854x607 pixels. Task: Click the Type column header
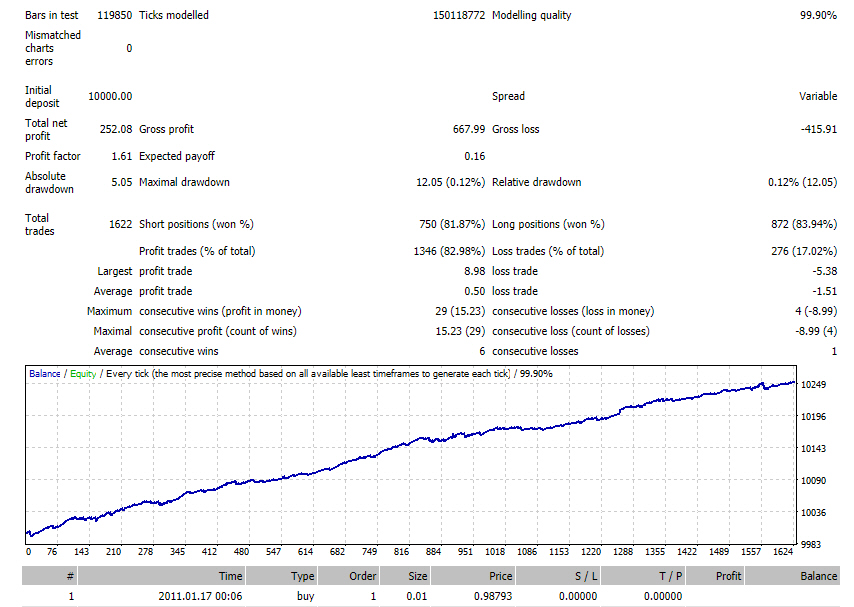point(282,576)
